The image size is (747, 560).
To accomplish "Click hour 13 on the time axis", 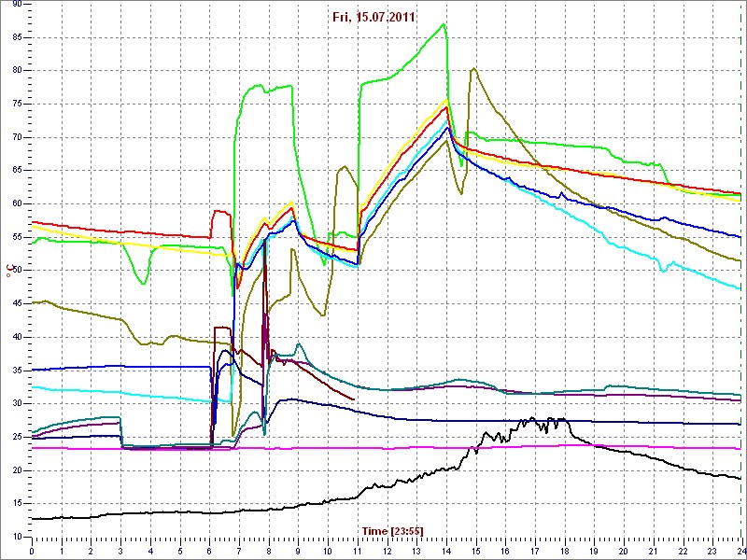I will click(416, 551).
